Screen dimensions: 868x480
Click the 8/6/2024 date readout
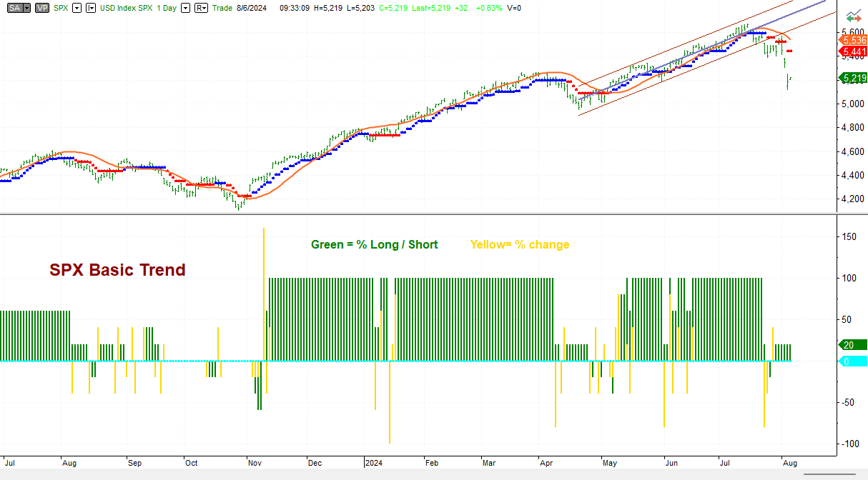pyautogui.click(x=251, y=8)
